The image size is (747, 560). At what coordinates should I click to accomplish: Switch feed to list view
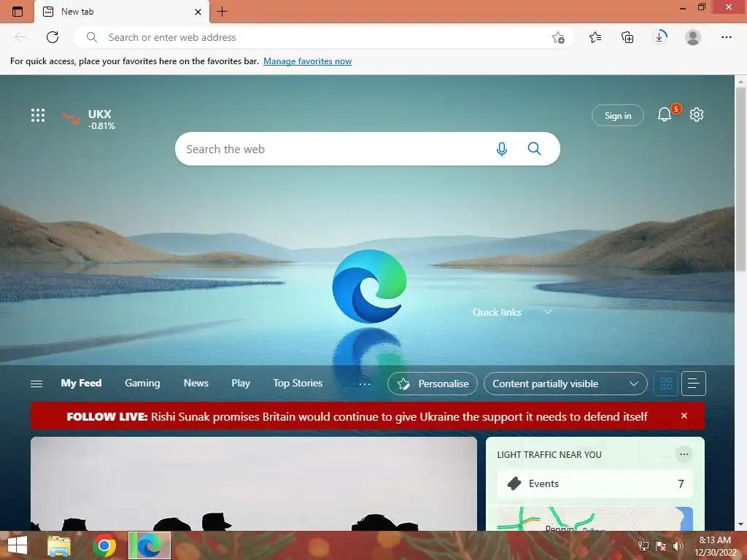[x=694, y=384]
